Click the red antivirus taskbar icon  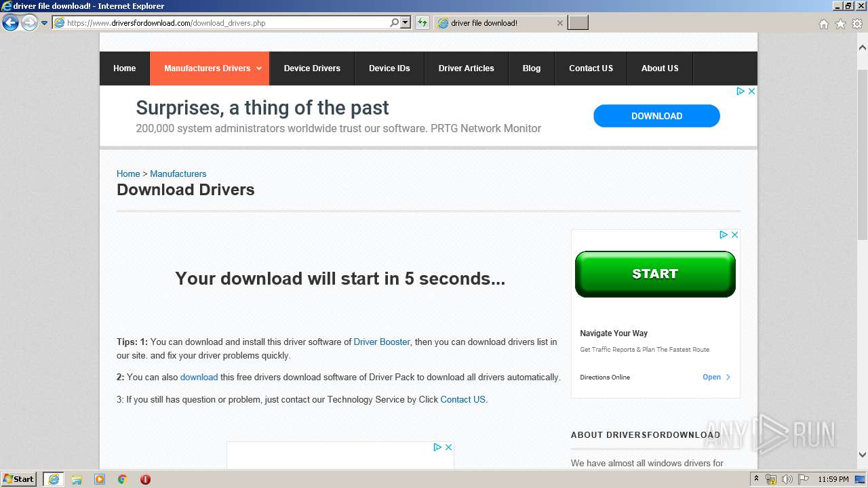click(145, 479)
